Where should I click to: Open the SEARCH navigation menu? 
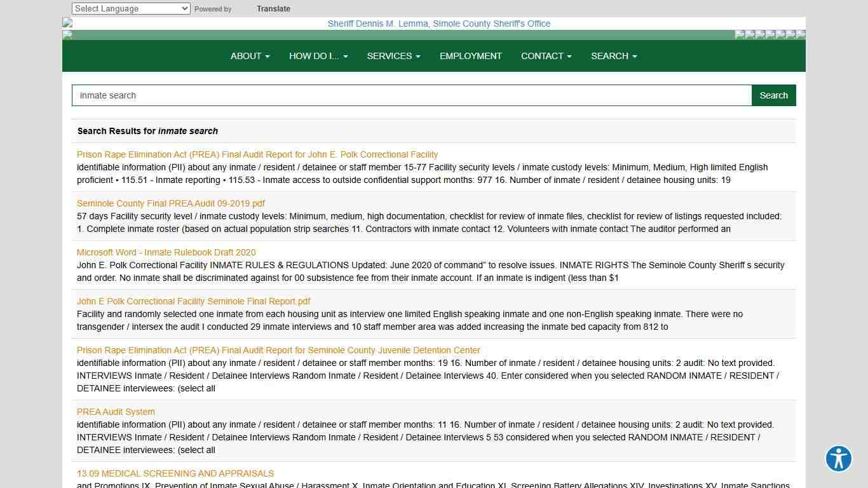(x=613, y=56)
